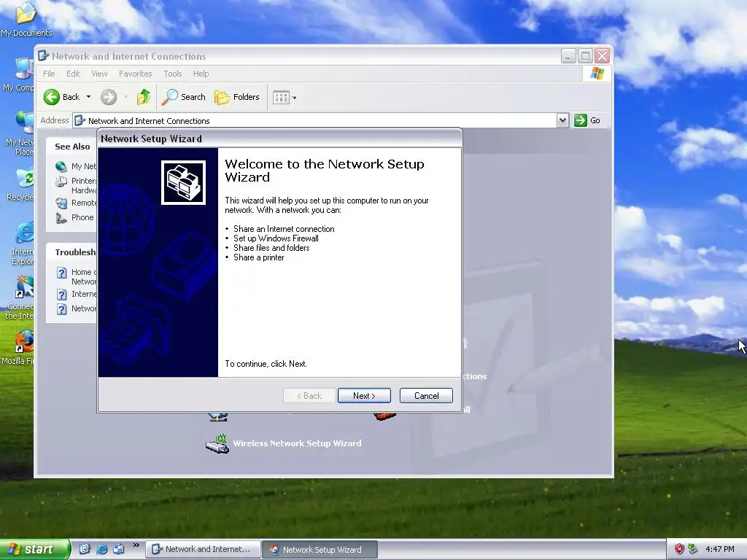Expand the quick launch chevron
Screen dimensions: 747x560
[136, 545]
